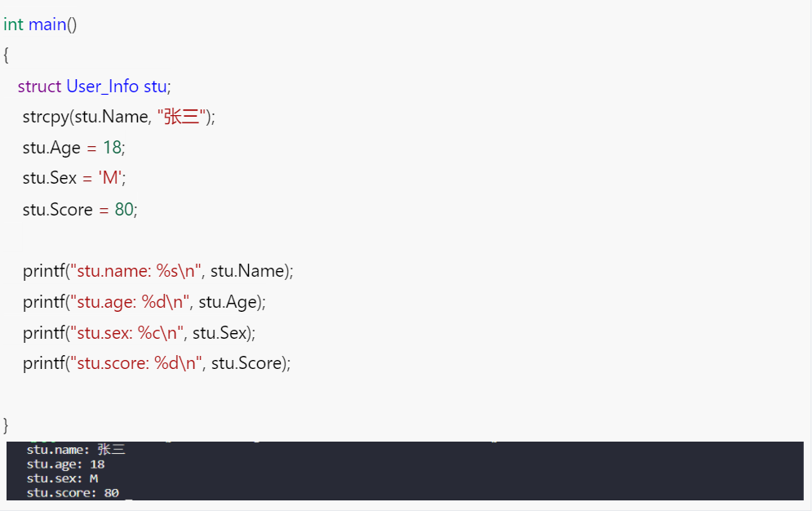Click the 'M' character literal
The width and height of the screenshot is (812, 511).
(109, 179)
